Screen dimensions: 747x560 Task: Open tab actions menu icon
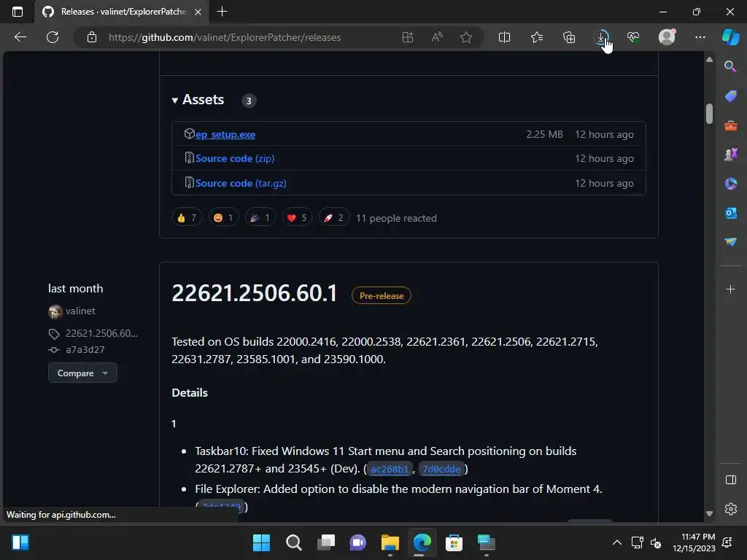[18, 12]
